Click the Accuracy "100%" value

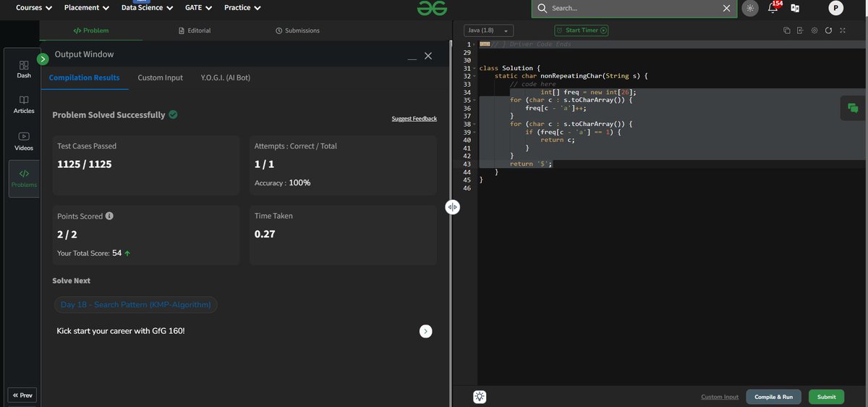coord(299,183)
